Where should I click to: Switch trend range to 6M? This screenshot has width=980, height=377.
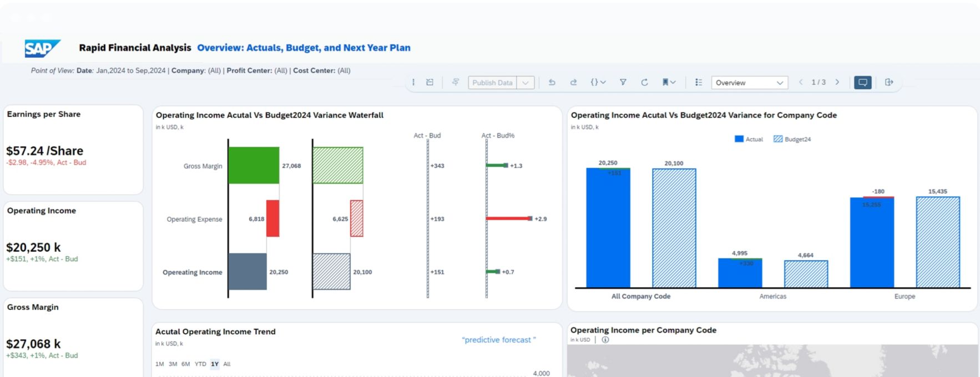tap(185, 364)
